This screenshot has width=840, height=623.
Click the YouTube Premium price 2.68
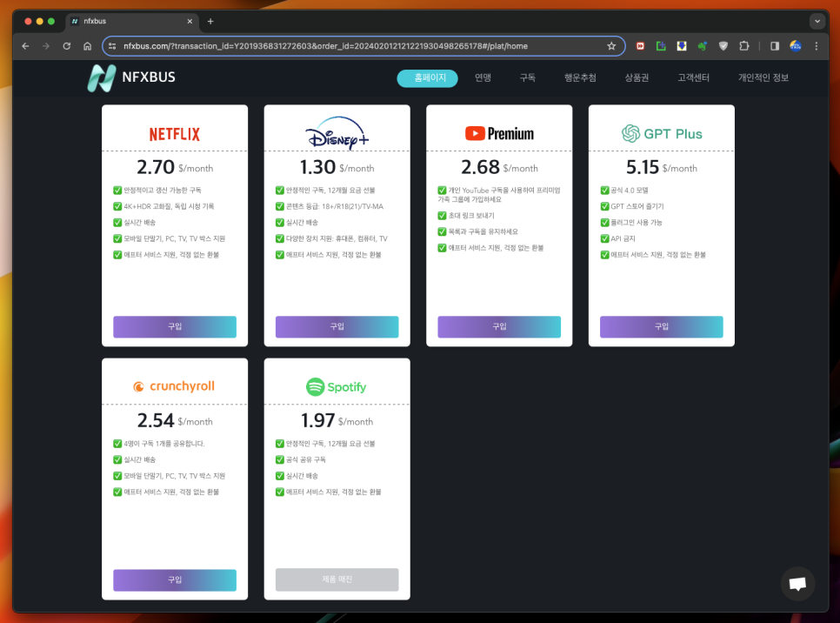click(481, 167)
